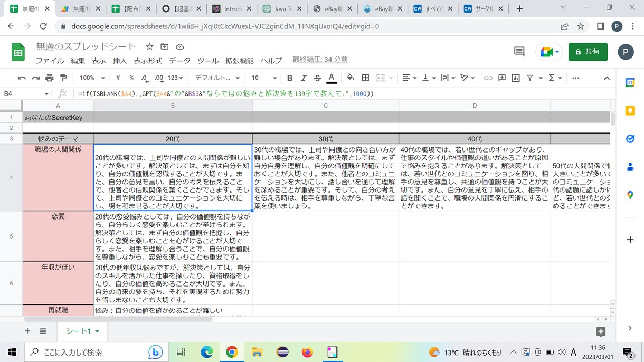Open text wrapping dropdown
The height and width of the screenshot is (362, 644).
click(448, 78)
